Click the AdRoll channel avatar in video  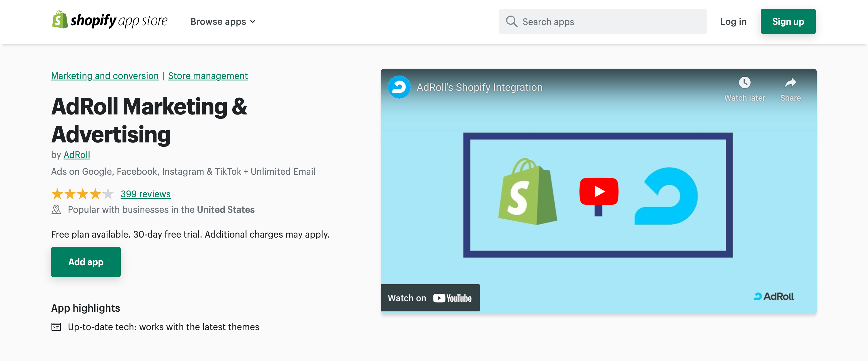click(399, 87)
